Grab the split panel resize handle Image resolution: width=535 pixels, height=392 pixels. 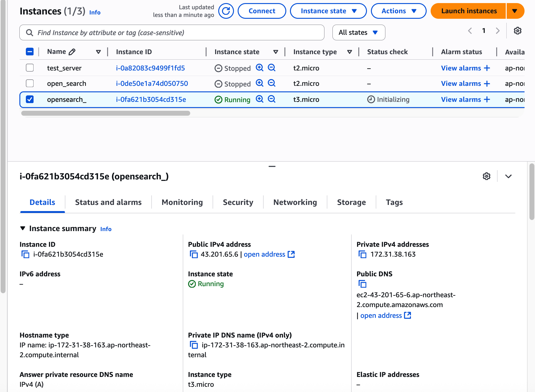pos(272,166)
